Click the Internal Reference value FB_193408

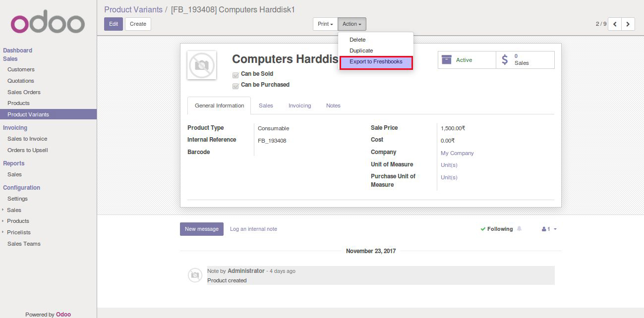[x=272, y=141]
